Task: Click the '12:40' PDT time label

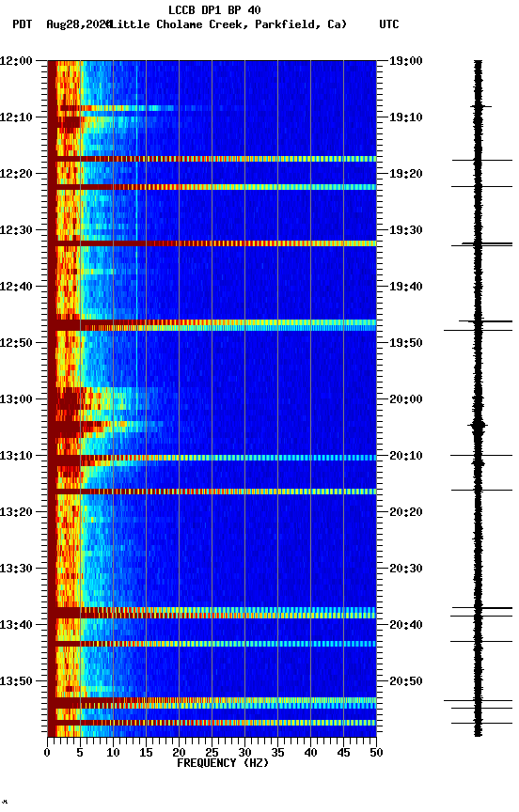Action: 16,287
